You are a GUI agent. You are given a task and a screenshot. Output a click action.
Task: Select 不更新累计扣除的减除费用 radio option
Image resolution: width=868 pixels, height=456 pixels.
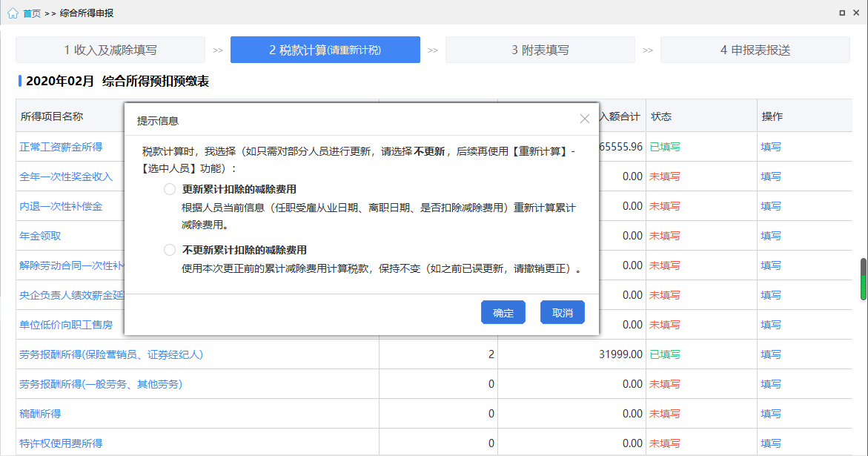click(x=170, y=250)
